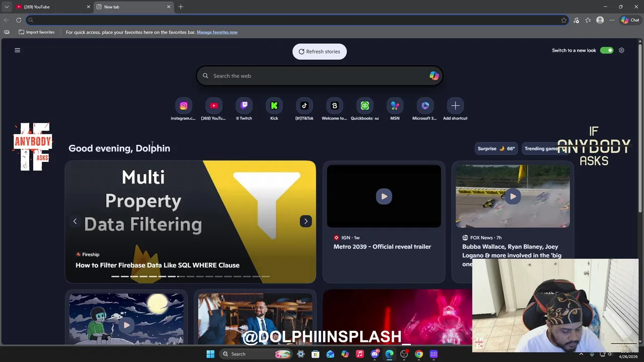This screenshot has height=362, width=644.
Task: Open the MSN shortcut
Action: pos(395,109)
